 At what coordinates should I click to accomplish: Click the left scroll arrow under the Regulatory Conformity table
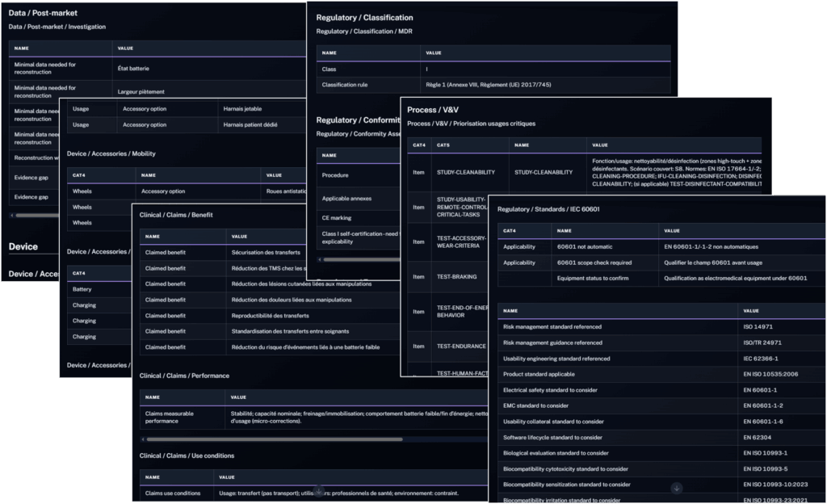click(319, 260)
